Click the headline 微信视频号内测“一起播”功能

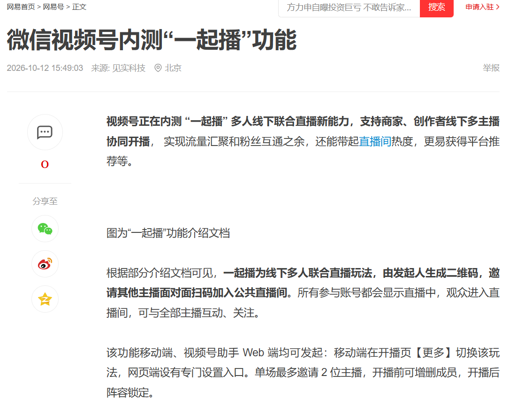(152, 40)
